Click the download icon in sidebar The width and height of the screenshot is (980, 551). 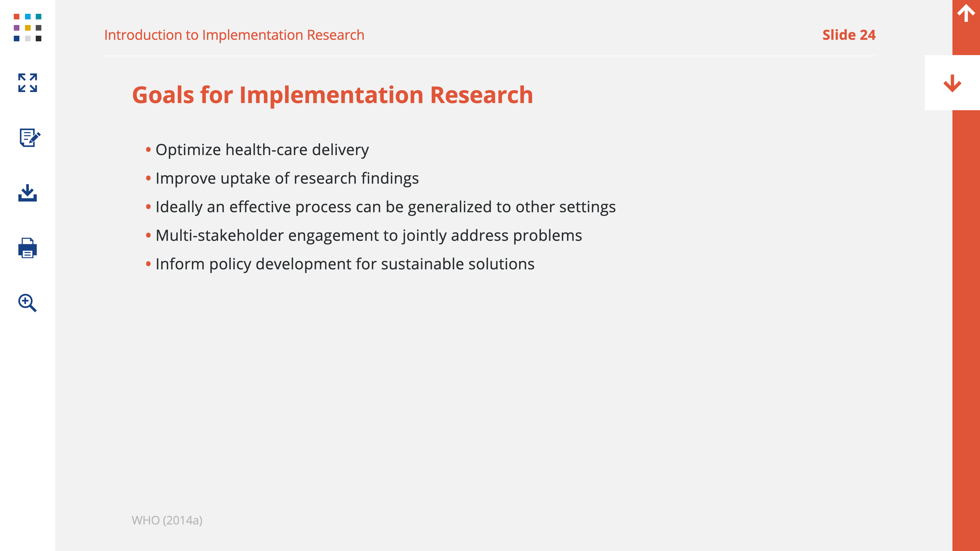(27, 193)
